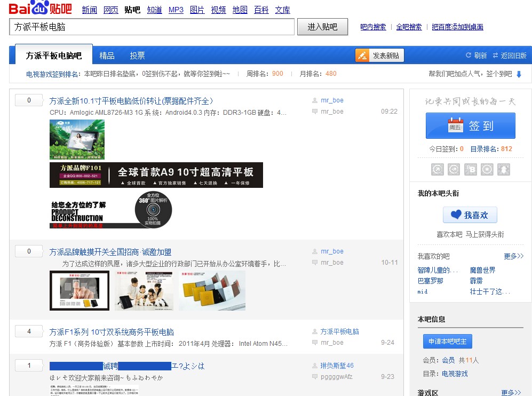Click the second badge icon under sign-in stats
532x396 pixels.
(454, 169)
